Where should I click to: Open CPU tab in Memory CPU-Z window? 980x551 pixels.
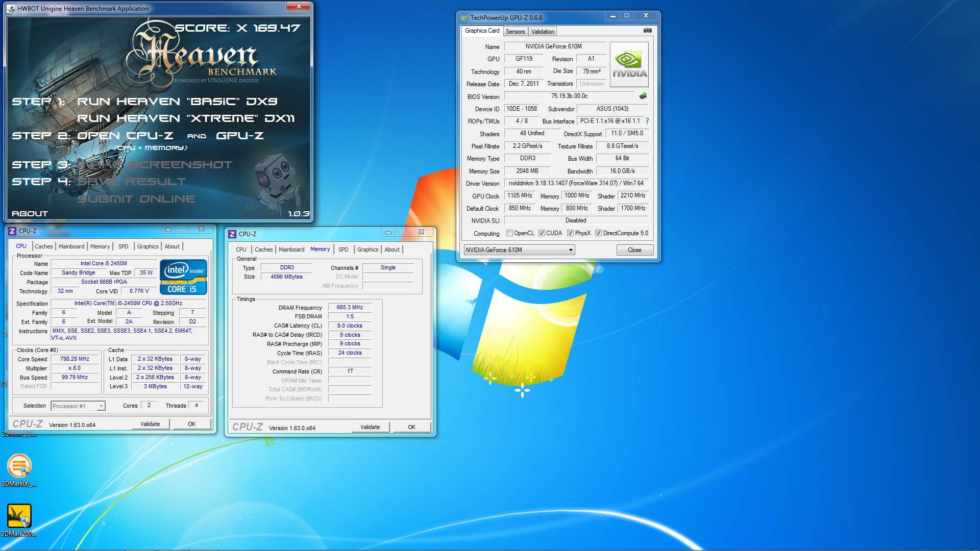coord(241,249)
